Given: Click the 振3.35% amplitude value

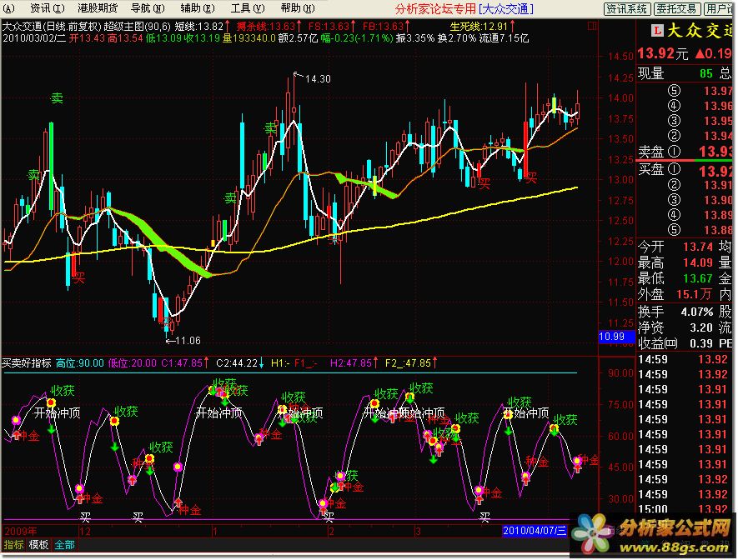Looking at the screenshot, I should [414, 37].
